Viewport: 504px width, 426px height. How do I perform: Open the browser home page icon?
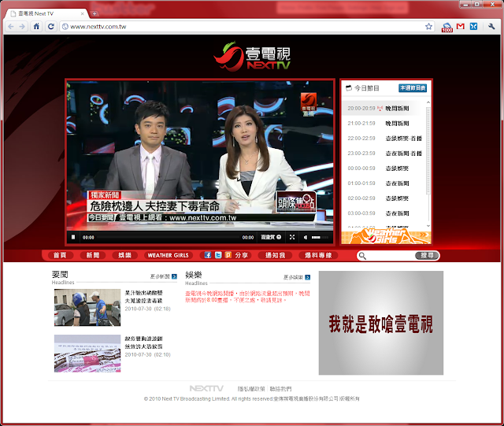click(37, 26)
